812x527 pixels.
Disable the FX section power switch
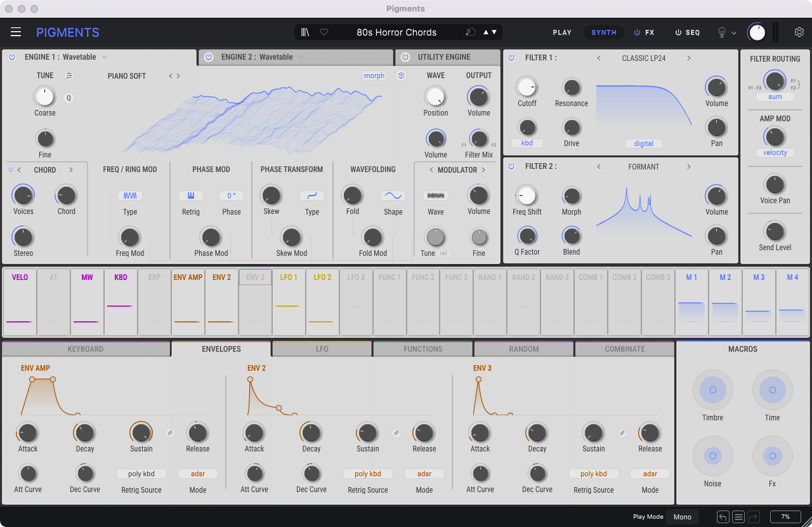638,32
